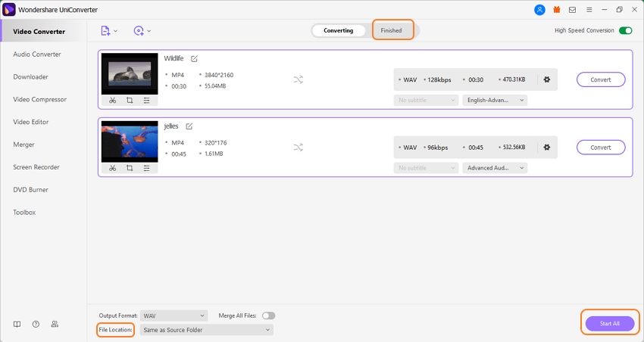Open the File Location folder dropdown

pos(206,330)
